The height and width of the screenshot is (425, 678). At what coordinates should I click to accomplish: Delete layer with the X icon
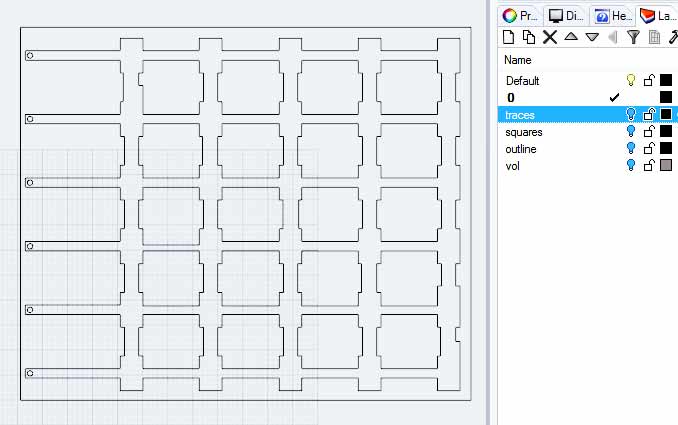(x=550, y=37)
